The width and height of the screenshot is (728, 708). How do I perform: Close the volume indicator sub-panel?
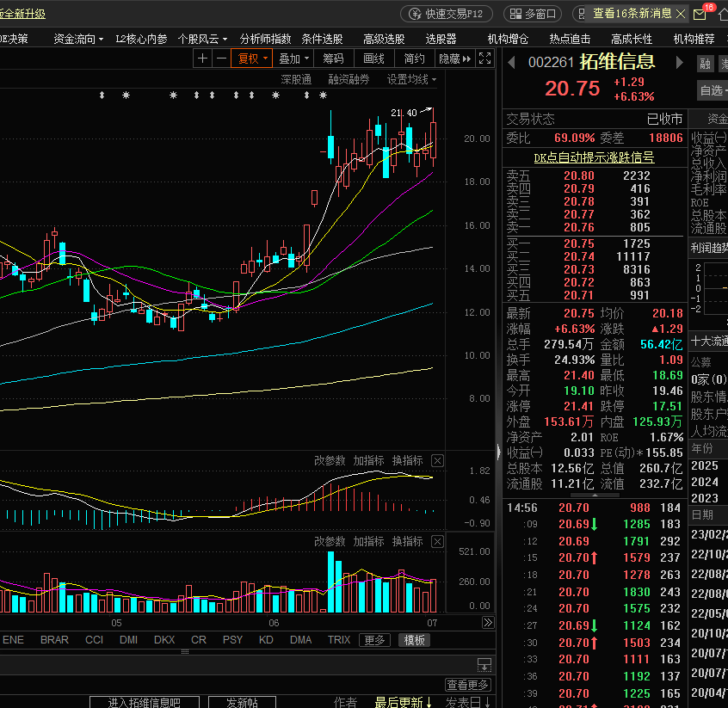coord(437,541)
